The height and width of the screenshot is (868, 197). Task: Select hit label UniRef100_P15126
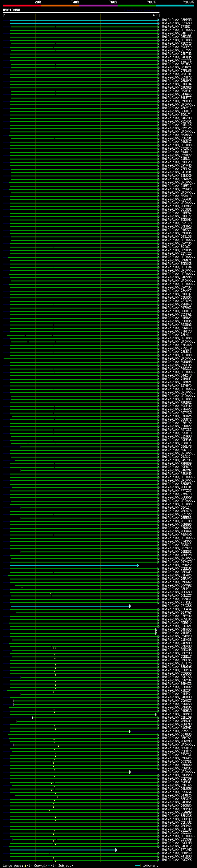tap(177, 125)
